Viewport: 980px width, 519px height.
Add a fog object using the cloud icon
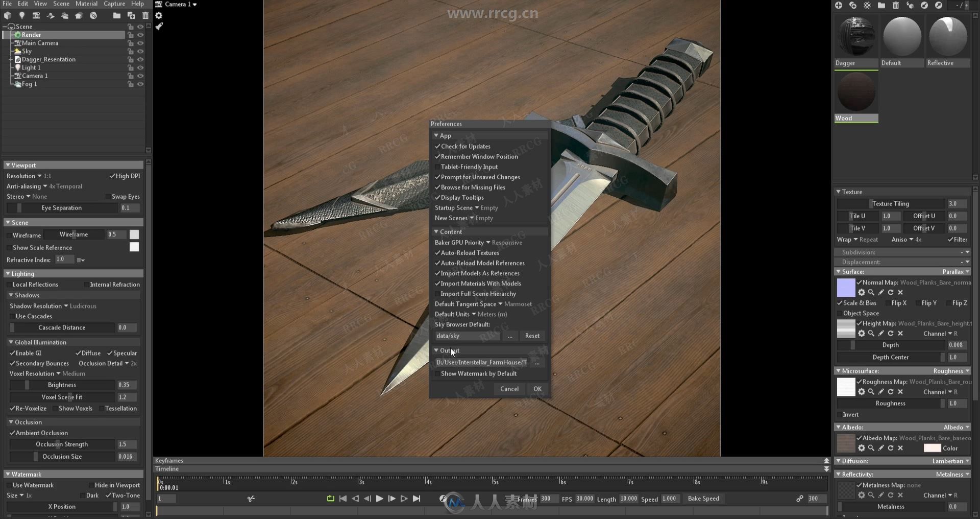click(x=65, y=16)
